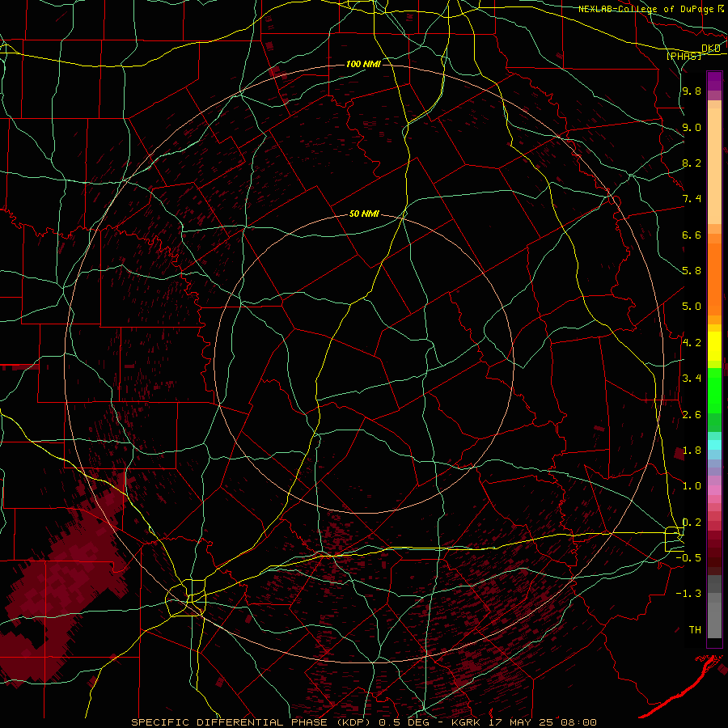
Task: Click the [PHAS] unit label
Action: [x=684, y=56]
